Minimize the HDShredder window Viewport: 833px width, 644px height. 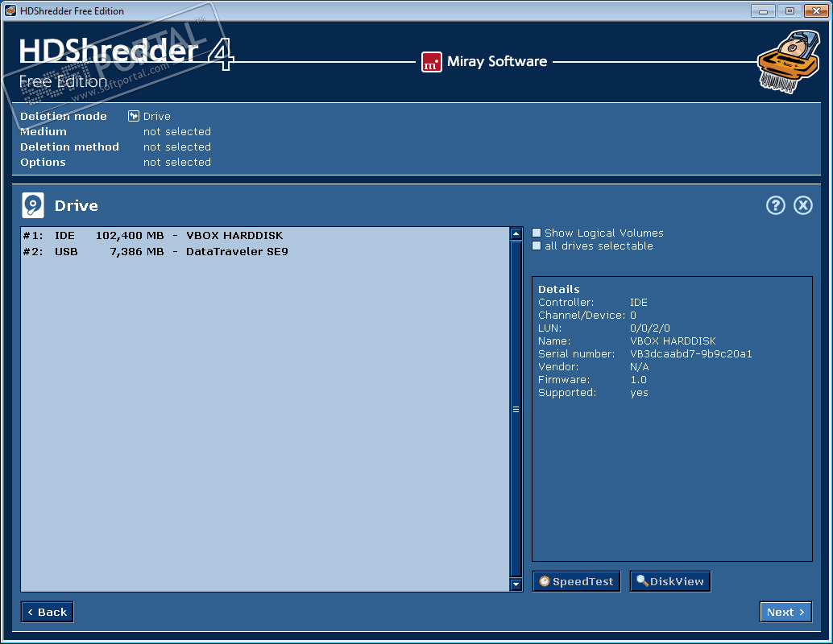[x=763, y=10]
